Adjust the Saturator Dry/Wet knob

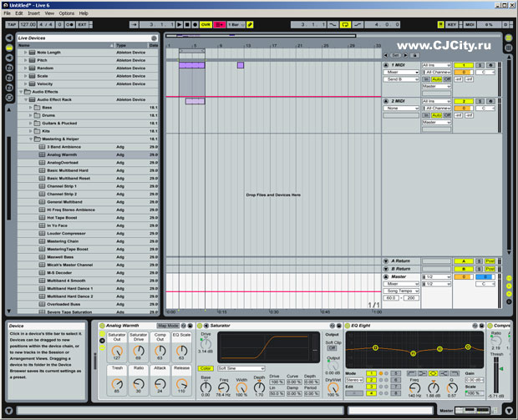(333, 388)
